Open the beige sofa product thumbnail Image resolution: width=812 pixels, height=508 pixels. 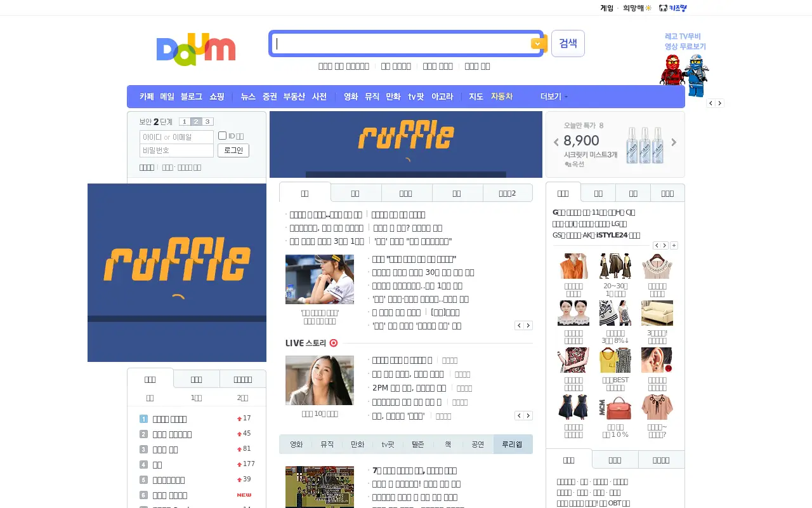pos(657,313)
